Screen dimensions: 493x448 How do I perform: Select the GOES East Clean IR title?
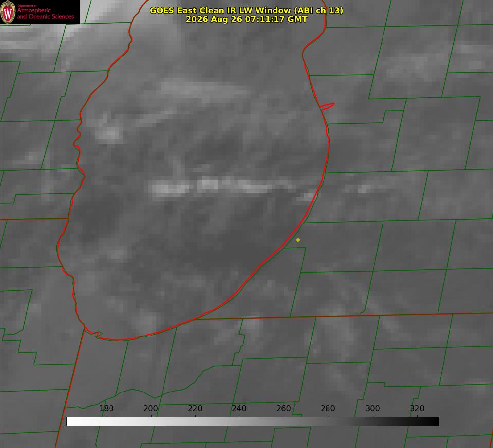pyautogui.click(x=246, y=10)
